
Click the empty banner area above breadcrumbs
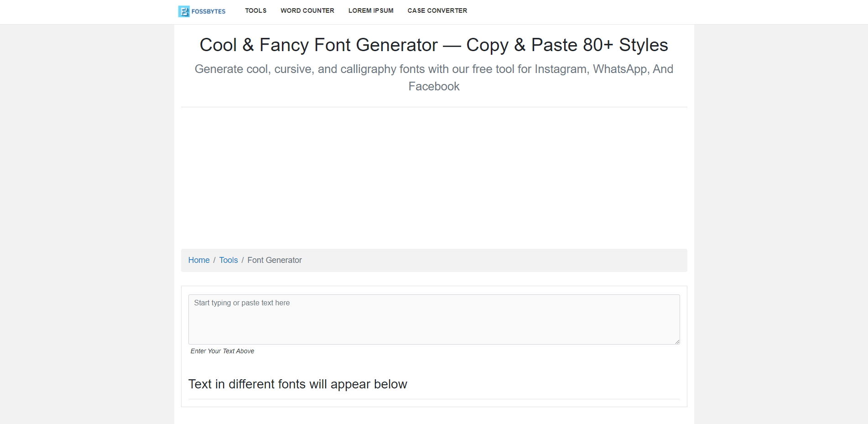coord(433,178)
